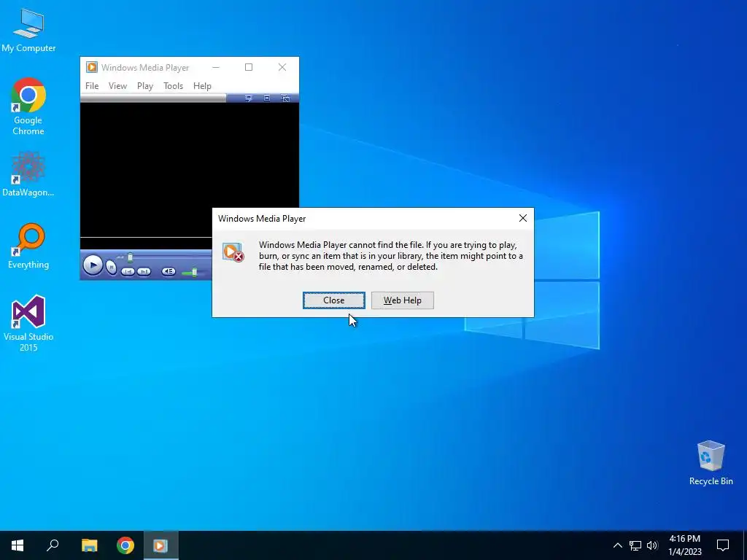Open the Help menu

[x=202, y=86]
